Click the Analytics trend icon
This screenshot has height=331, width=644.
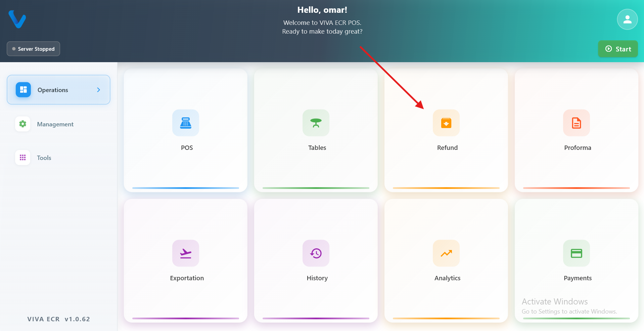point(446,253)
